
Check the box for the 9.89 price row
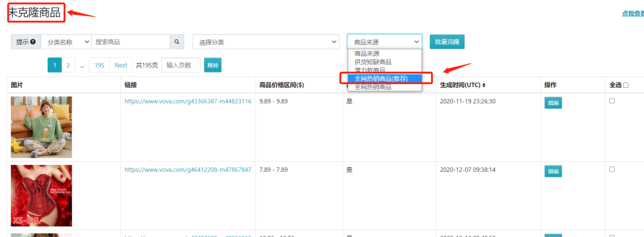pyautogui.click(x=612, y=101)
